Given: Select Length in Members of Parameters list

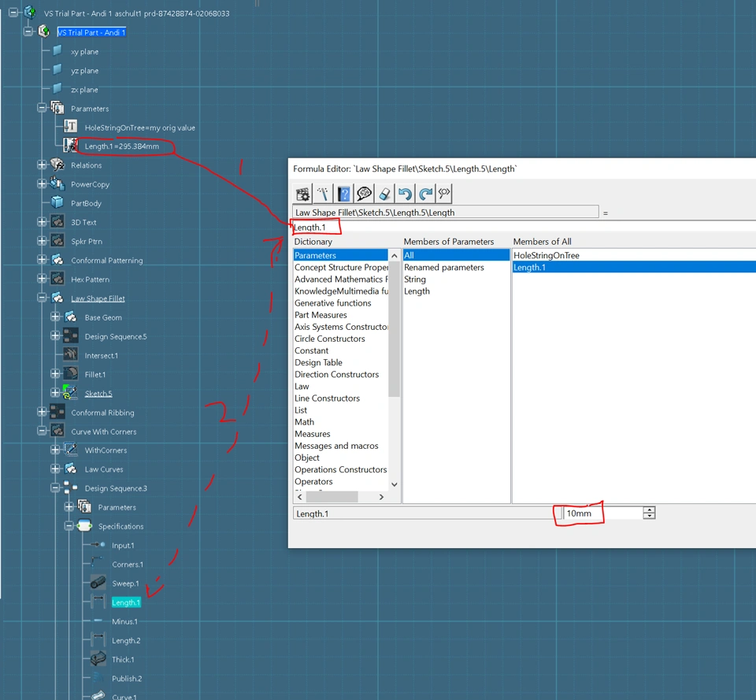Looking at the screenshot, I should coord(417,291).
